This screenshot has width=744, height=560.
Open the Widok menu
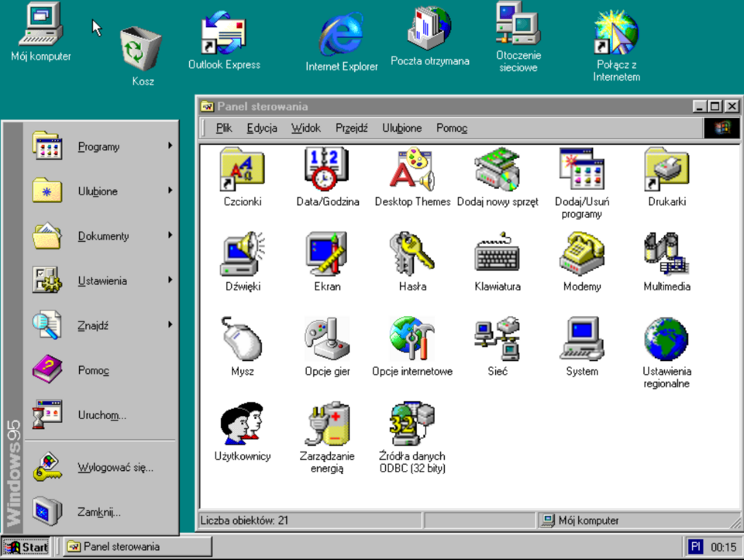[305, 128]
